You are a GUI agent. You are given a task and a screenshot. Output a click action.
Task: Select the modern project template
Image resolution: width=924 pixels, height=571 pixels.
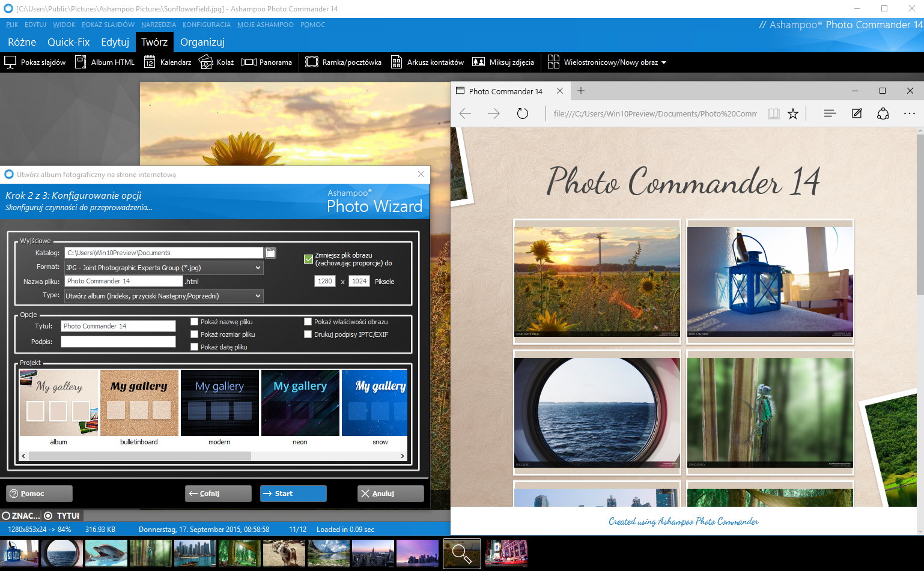pyautogui.click(x=219, y=408)
